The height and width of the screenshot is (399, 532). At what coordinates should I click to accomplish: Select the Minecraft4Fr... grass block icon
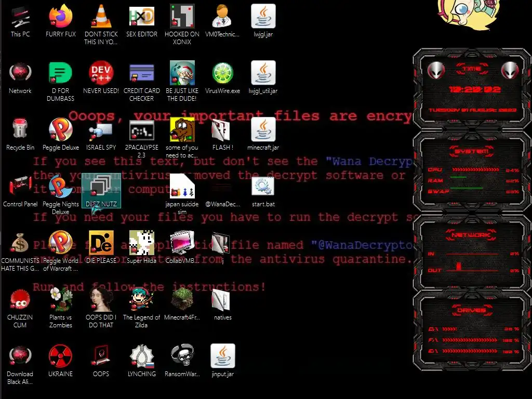[182, 304]
